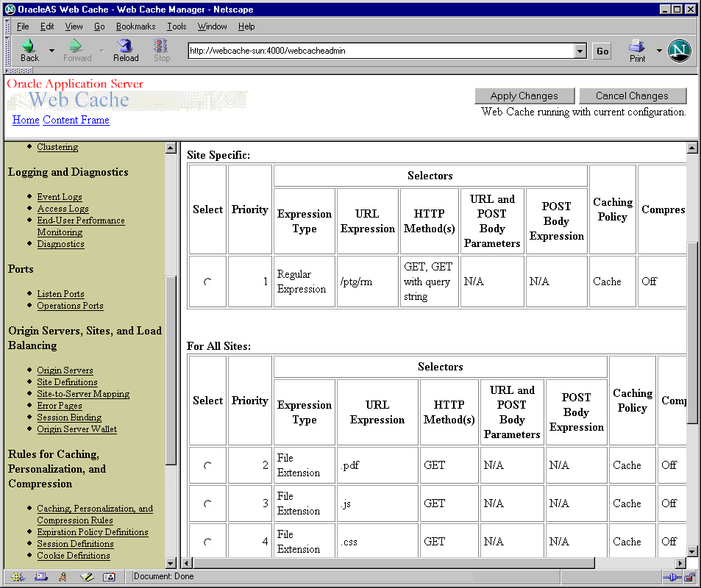Open the Tools menu
This screenshot has width=701, height=588.
coord(177,26)
